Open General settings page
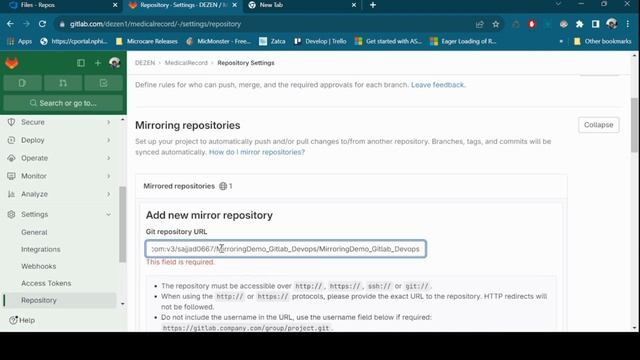Image resolution: width=640 pixels, height=360 pixels. pyautogui.click(x=34, y=232)
